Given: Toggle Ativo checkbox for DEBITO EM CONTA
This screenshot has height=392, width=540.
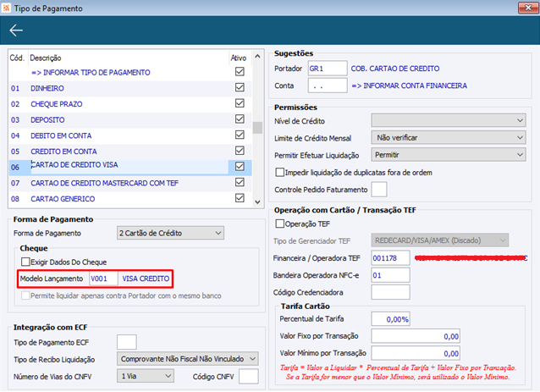Looking at the screenshot, I should click(x=240, y=135).
